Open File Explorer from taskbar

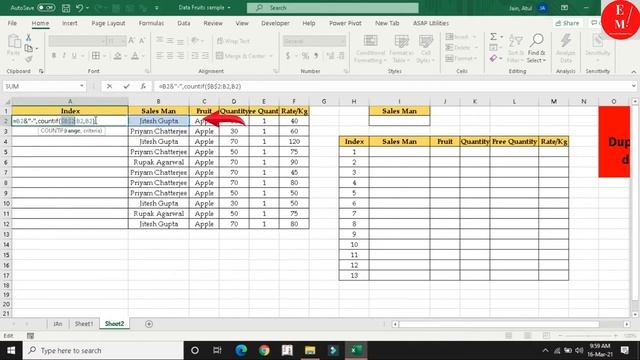coord(310,350)
